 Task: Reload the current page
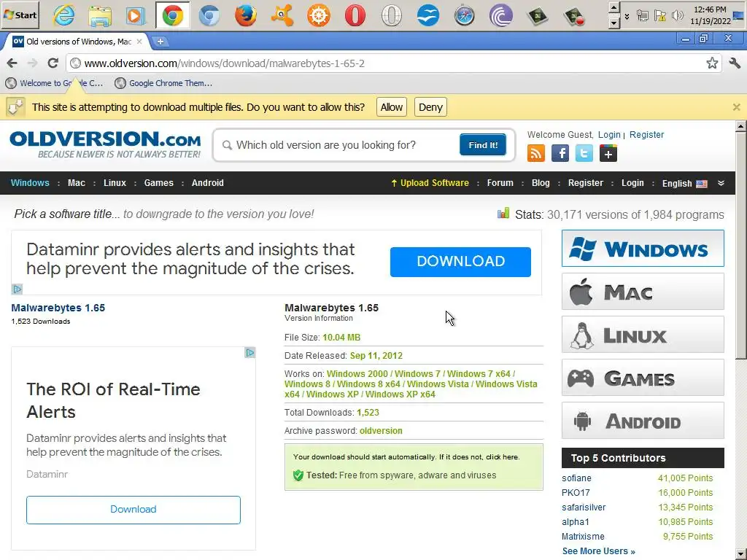tap(53, 63)
